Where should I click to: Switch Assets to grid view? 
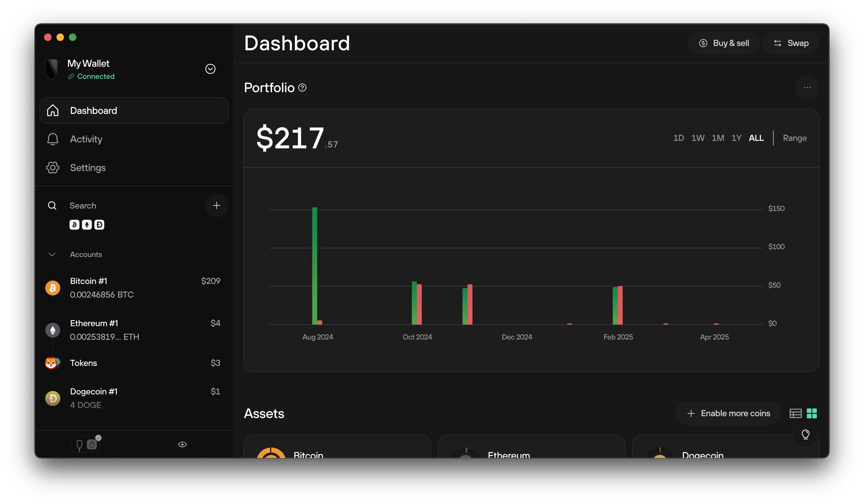tap(812, 413)
